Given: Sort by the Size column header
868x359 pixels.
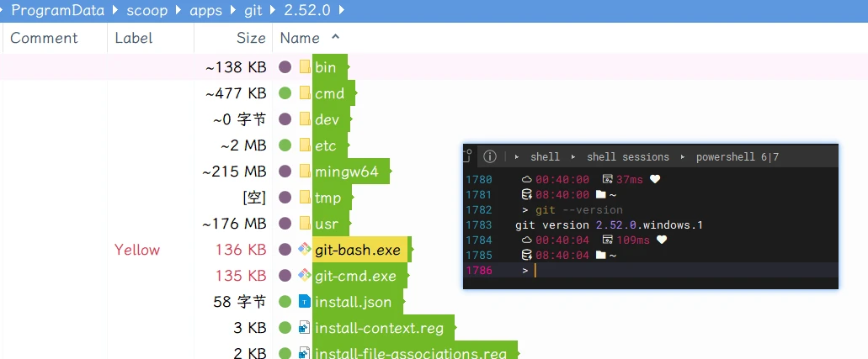Looking at the screenshot, I should click(251, 38).
